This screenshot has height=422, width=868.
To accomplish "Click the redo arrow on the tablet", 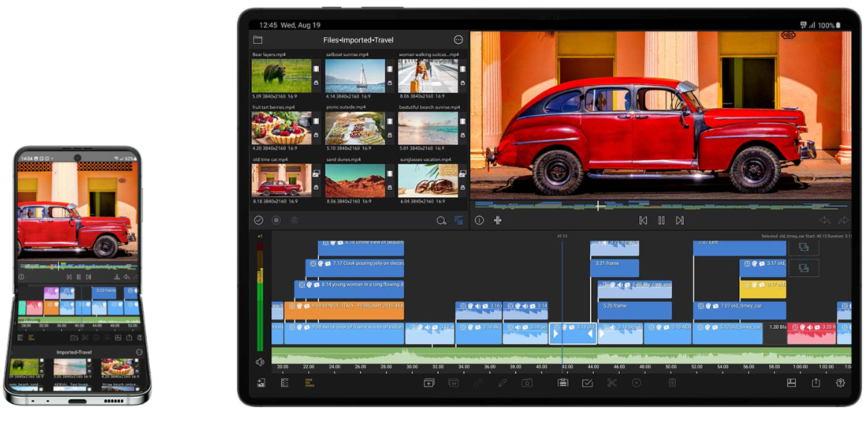I will coord(843,220).
